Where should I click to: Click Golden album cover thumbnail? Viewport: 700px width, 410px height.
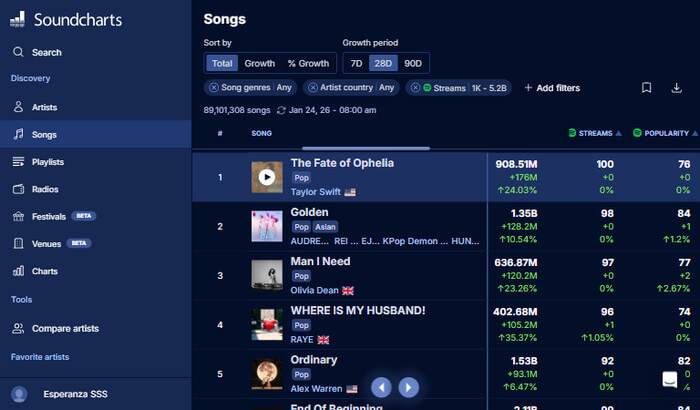pyautogui.click(x=267, y=226)
